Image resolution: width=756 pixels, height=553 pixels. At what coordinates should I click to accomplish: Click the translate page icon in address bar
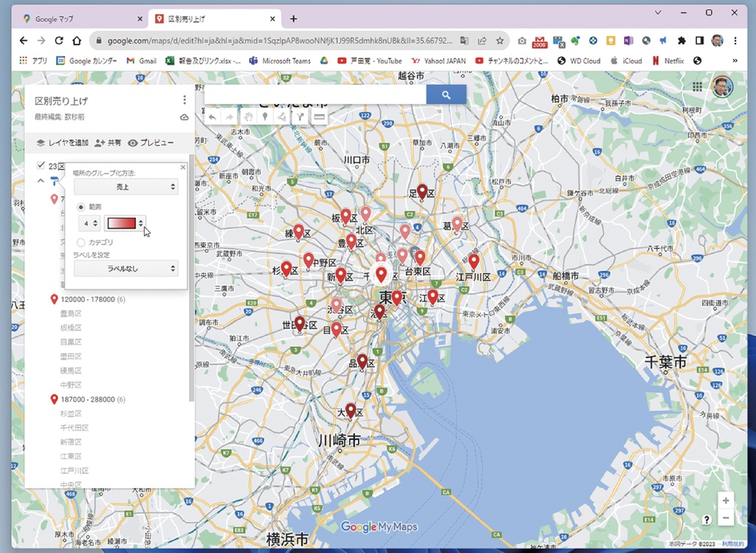click(464, 41)
